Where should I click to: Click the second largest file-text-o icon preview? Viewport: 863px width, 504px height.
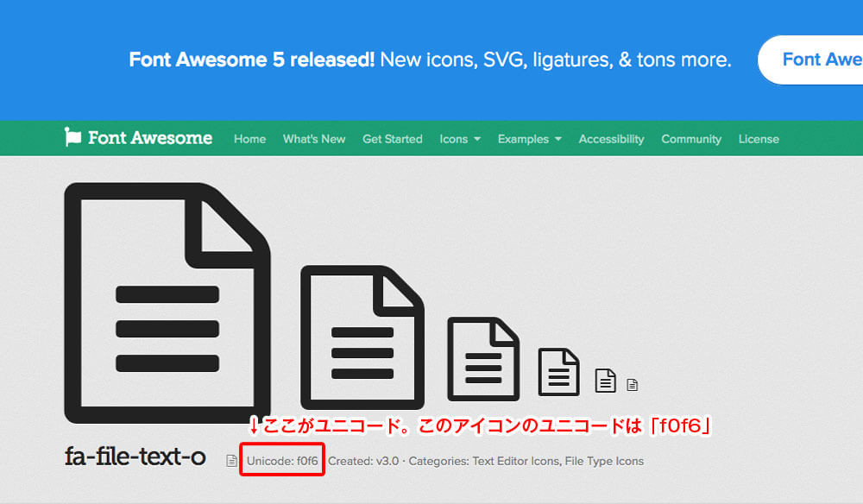(x=362, y=337)
